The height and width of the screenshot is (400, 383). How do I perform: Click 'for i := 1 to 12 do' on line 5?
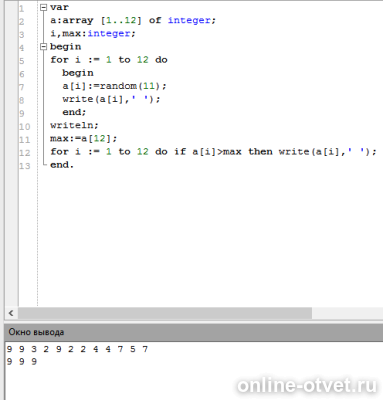(x=109, y=60)
